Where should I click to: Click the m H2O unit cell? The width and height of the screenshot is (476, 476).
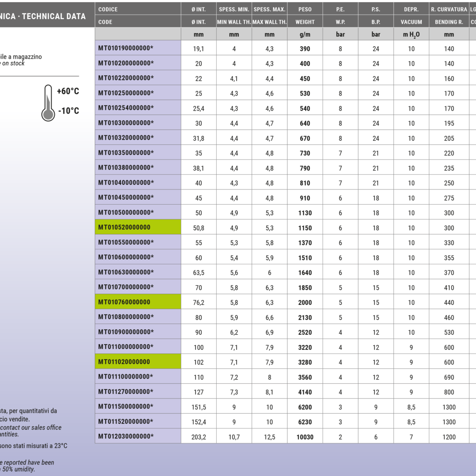(x=411, y=35)
